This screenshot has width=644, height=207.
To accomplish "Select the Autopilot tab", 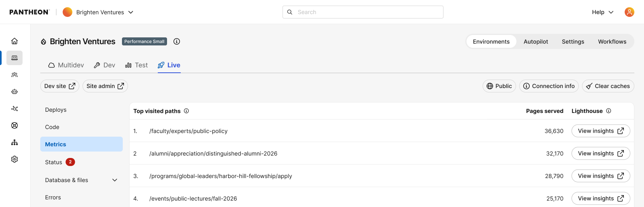I will click(536, 42).
